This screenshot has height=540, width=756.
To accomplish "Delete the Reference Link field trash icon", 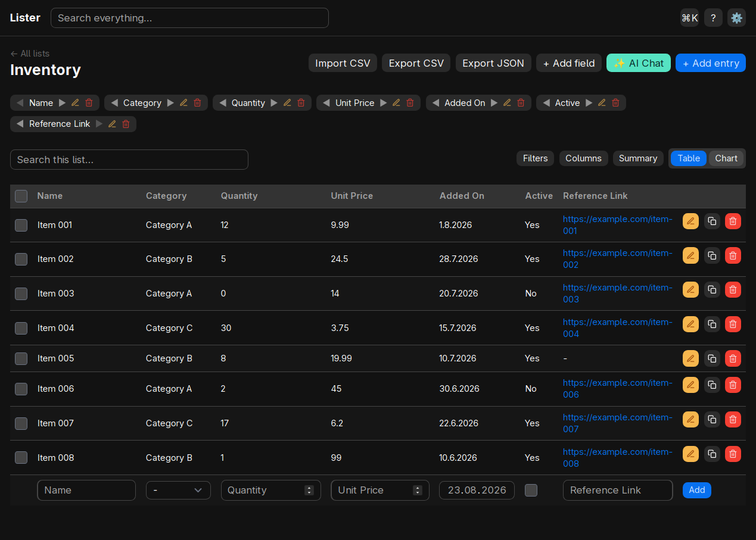I will coord(126,124).
